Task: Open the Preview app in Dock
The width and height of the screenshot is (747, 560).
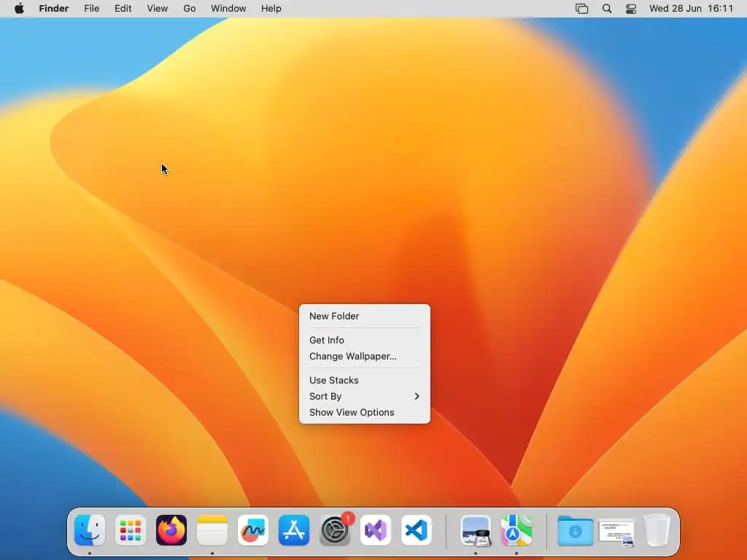Action: [x=476, y=530]
